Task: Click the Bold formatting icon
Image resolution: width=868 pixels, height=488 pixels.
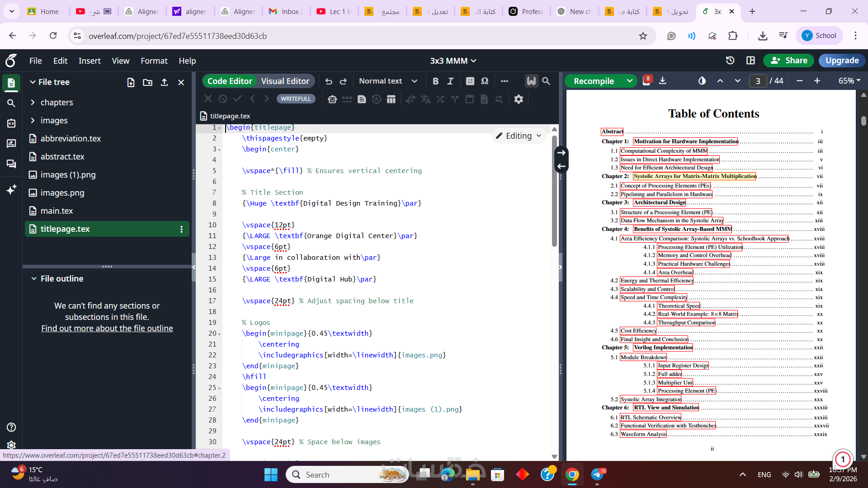Action: 435,81
